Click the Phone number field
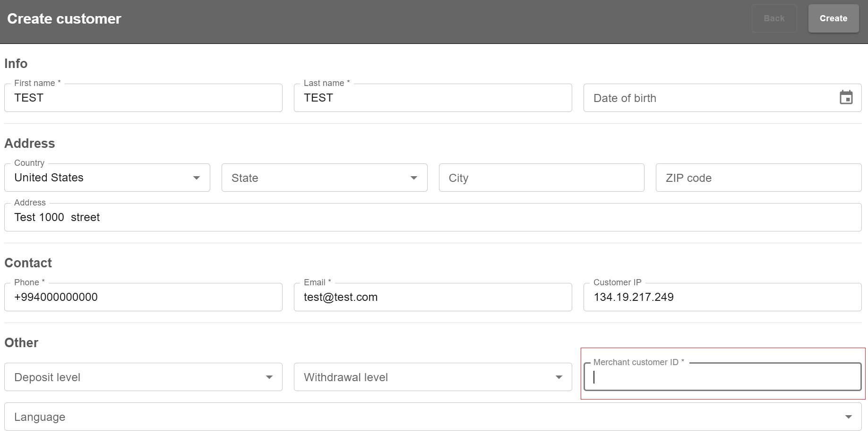This screenshot has width=868, height=435. pyautogui.click(x=143, y=297)
